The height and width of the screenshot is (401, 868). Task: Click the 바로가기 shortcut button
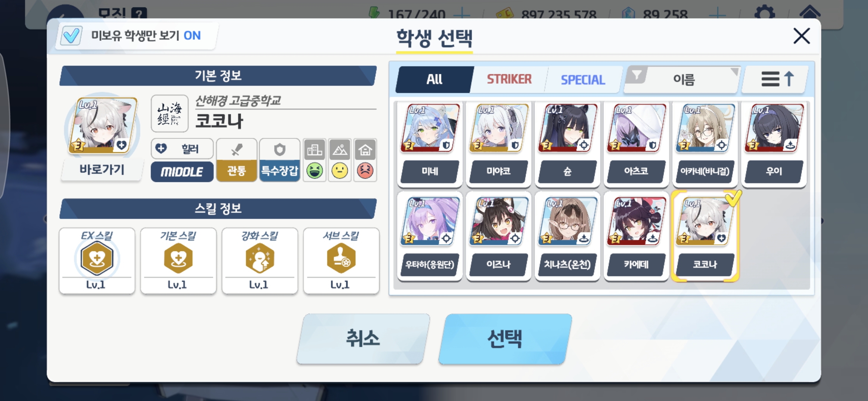tap(102, 170)
